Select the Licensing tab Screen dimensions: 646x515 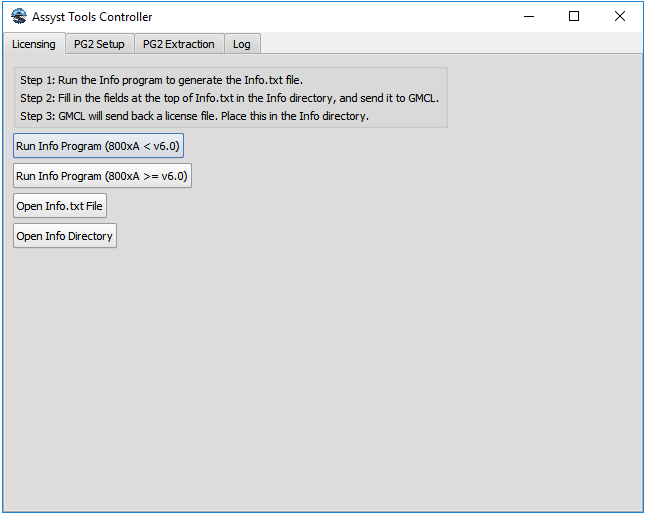click(33, 44)
